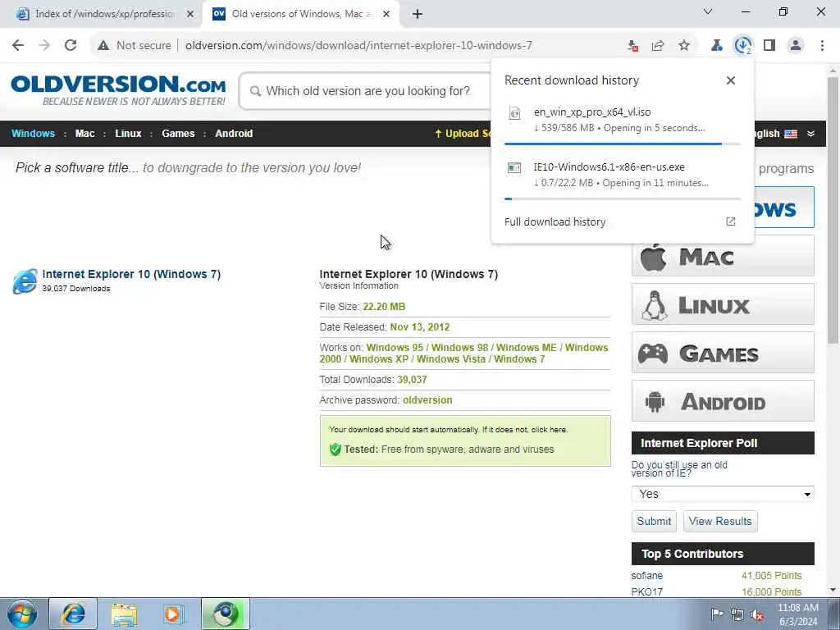Screen dimensions: 840x630
Task: Select the Mac category button in sidebar
Action: coord(723,256)
